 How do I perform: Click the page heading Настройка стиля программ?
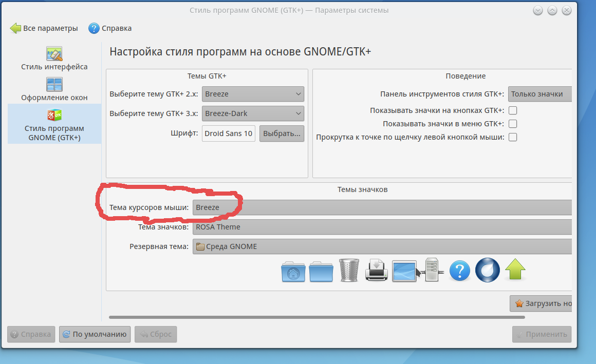click(240, 52)
